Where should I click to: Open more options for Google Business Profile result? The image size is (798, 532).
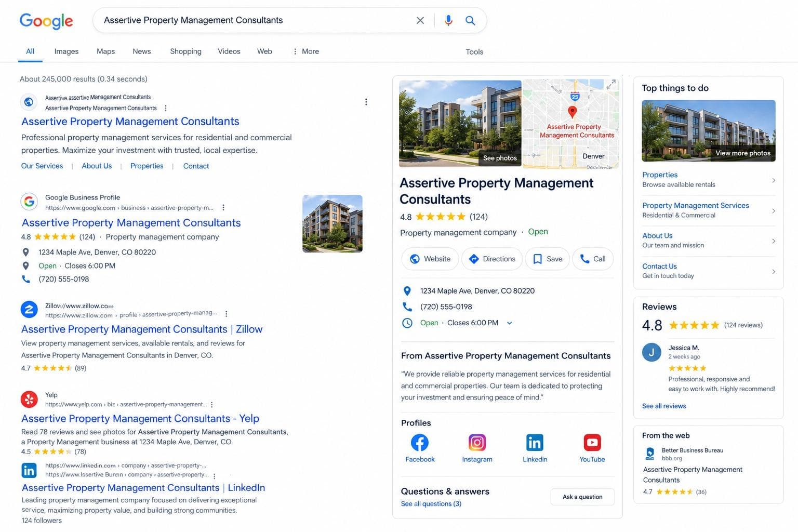point(223,207)
